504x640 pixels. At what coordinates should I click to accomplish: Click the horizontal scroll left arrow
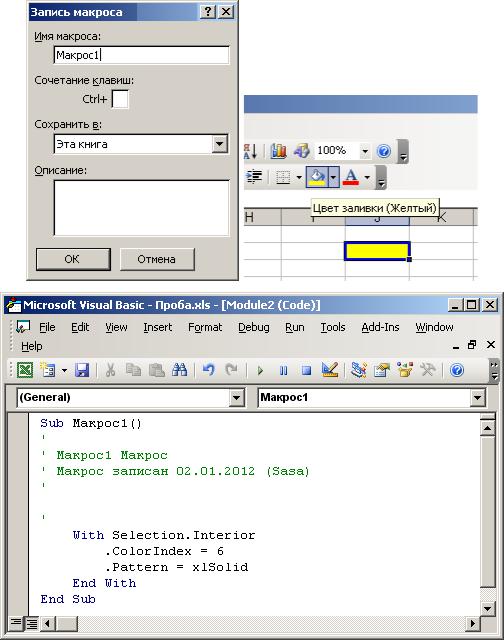coord(47,623)
